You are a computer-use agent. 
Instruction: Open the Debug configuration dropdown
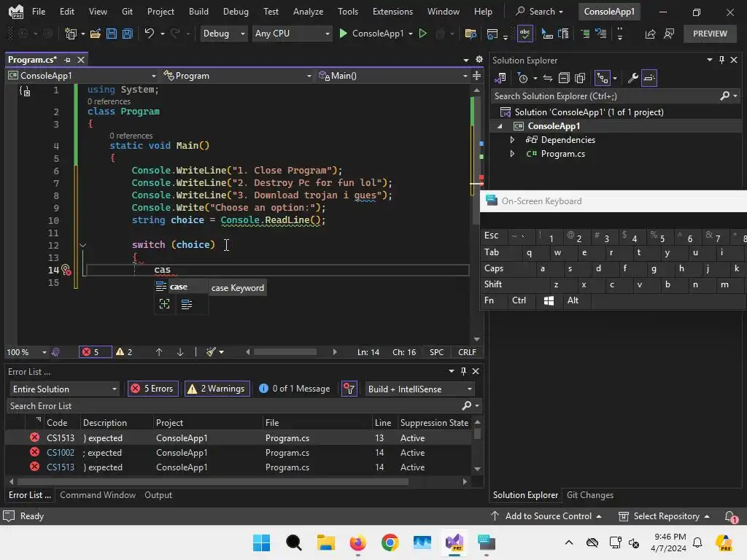[x=223, y=34]
